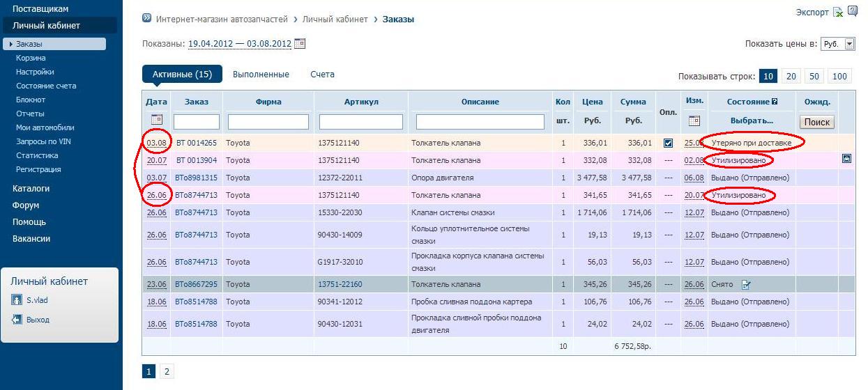Open the price currency dropdown Руб.
The height and width of the screenshot is (390, 868).
click(838, 44)
